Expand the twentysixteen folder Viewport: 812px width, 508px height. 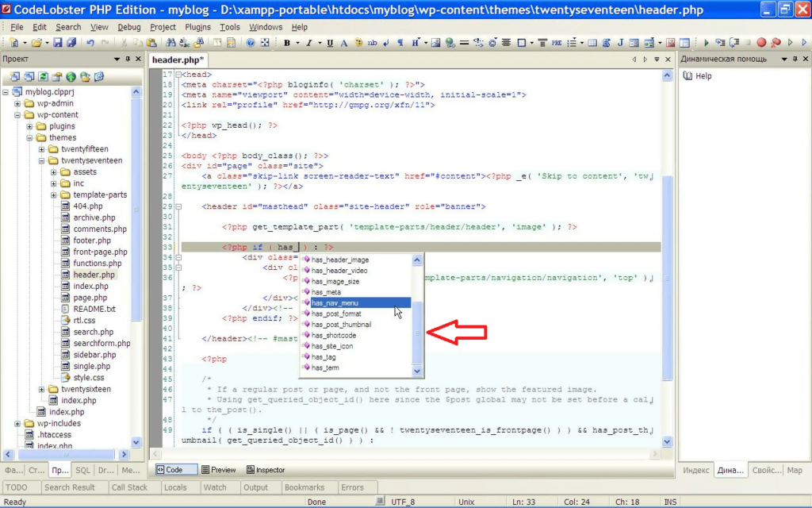click(41, 389)
